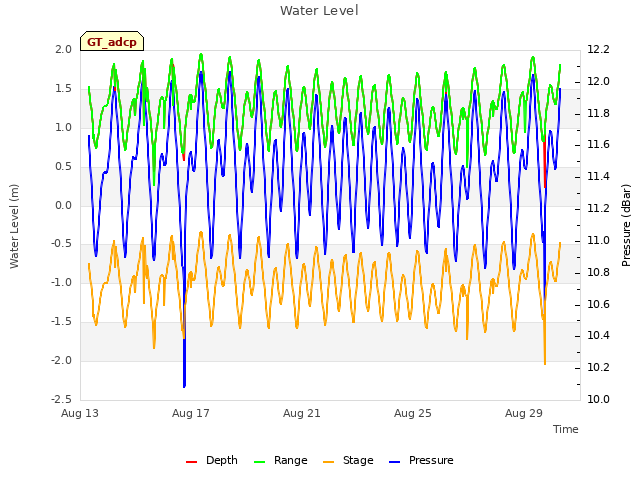Click the -1.0 left axis tick label

(62, 282)
